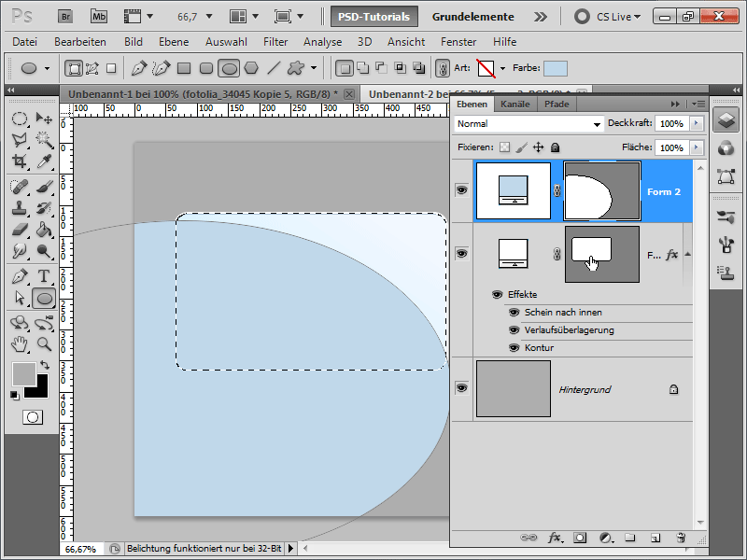Switch to the Kanäle tab
Screen dimensions: 747x560
click(x=515, y=105)
